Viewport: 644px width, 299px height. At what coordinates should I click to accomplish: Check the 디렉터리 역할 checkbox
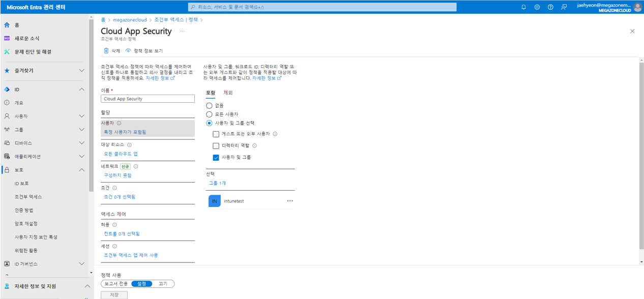[216, 146]
